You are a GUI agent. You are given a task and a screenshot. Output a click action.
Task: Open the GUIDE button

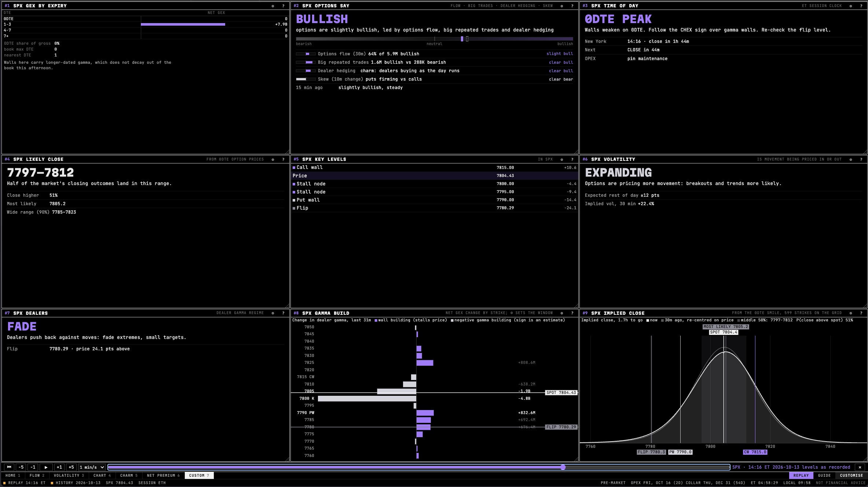[x=824, y=476]
